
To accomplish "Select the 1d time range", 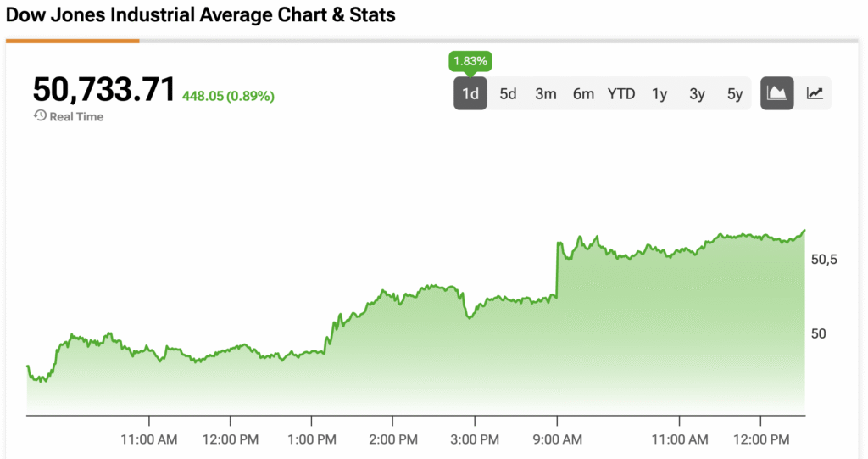I will click(x=470, y=93).
